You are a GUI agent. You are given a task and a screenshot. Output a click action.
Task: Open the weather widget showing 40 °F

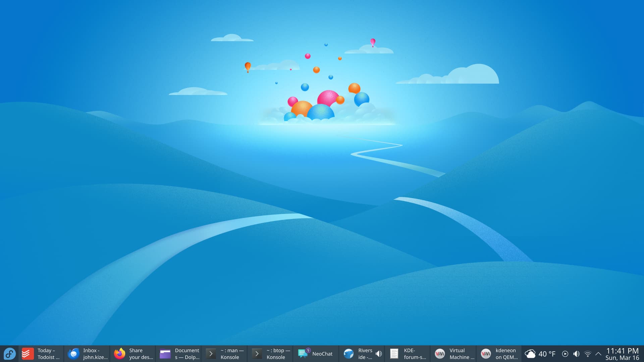540,354
